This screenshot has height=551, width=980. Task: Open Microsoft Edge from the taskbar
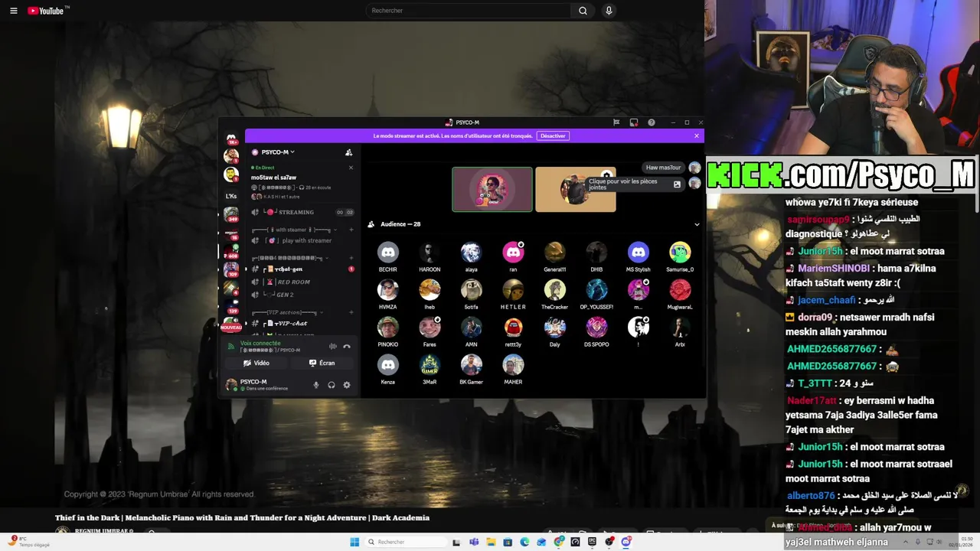point(524,542)
